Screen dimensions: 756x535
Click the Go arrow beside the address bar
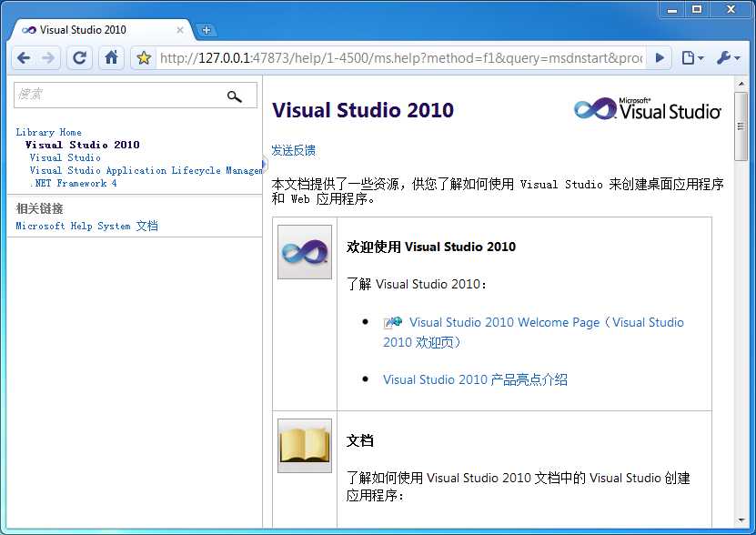tap(660, 58)
